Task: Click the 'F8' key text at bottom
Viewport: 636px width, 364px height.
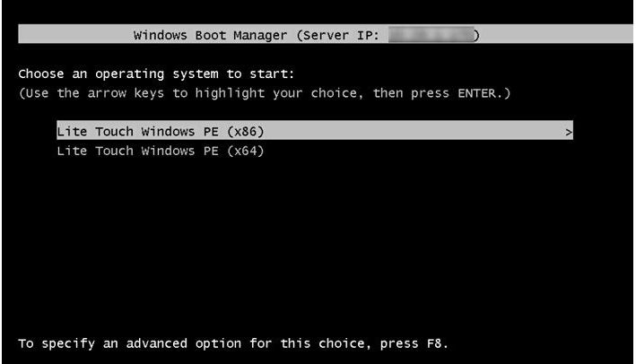Action: tap(434, 343)
